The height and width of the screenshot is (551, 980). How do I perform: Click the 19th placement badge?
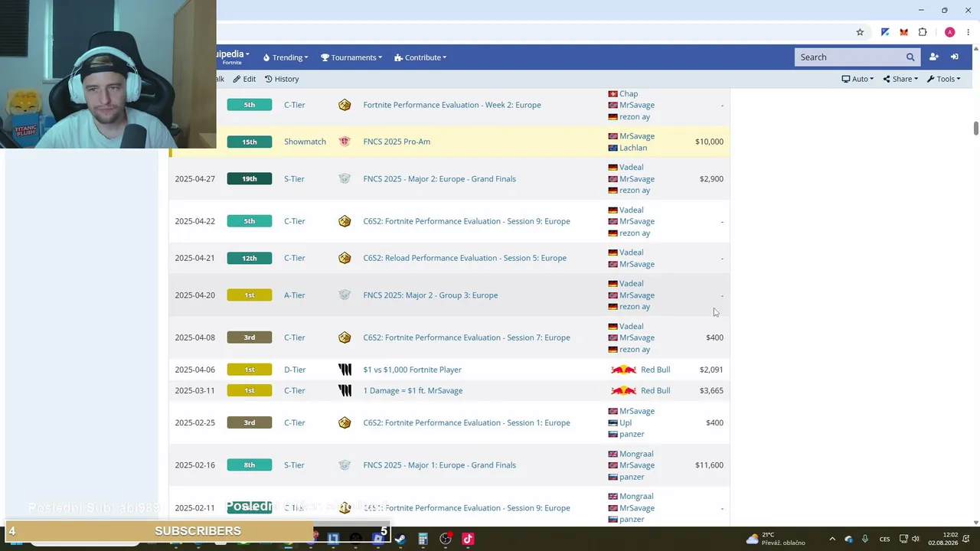coord(250,179)
